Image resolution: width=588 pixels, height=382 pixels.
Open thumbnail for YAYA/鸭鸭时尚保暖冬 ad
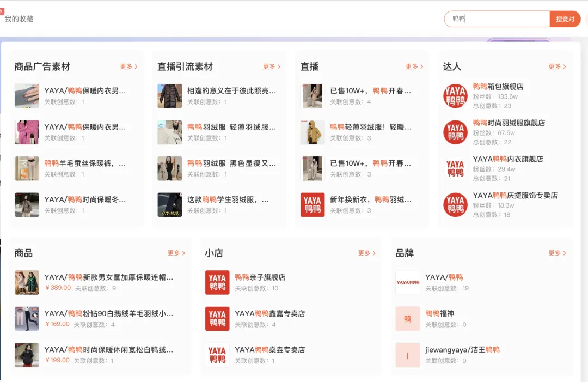[27, 205]
